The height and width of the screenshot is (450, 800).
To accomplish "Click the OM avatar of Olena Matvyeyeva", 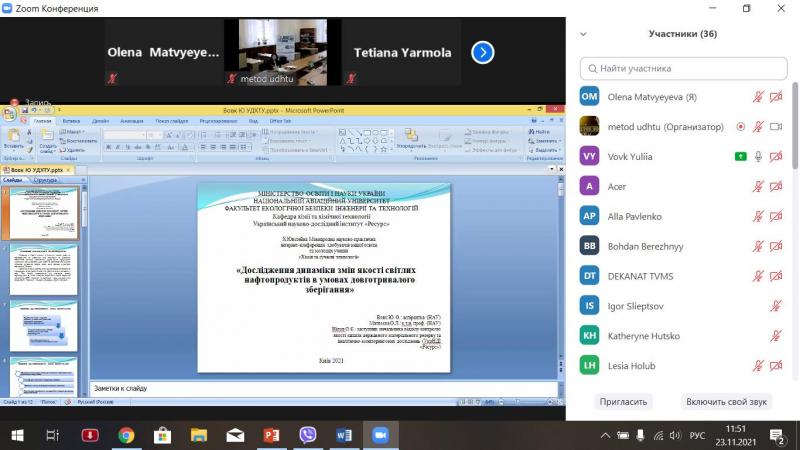I will tap(589, 97).
